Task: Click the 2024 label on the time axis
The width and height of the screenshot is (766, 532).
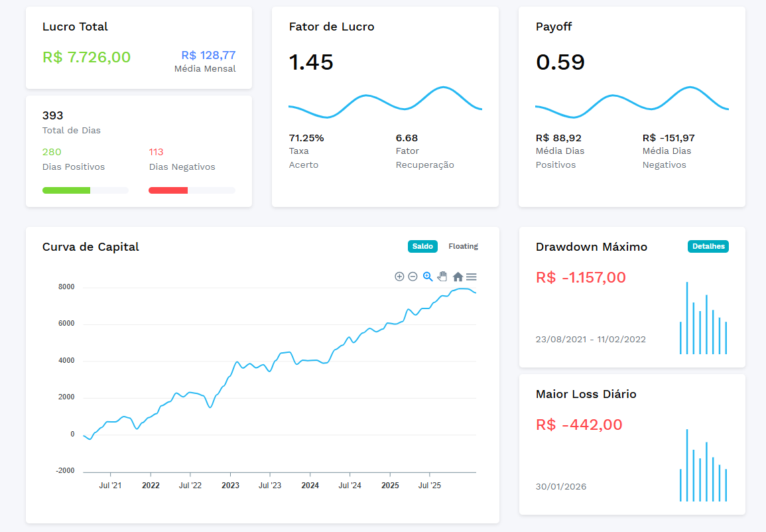Action: point(310,486)
